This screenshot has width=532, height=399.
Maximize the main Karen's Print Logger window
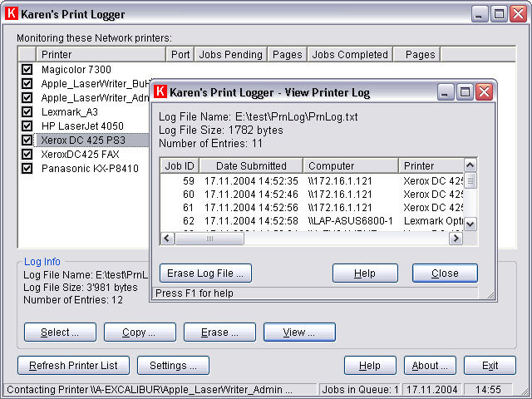click(x=499, y=14)
